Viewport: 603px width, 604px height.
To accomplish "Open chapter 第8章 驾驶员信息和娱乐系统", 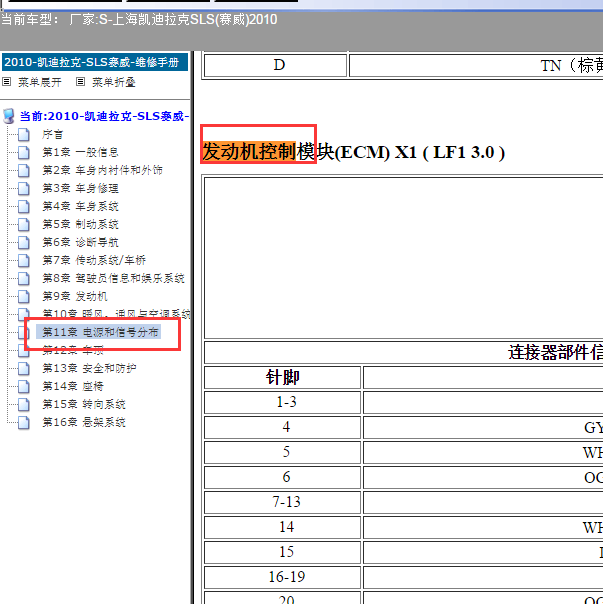I will pos(113,278).
